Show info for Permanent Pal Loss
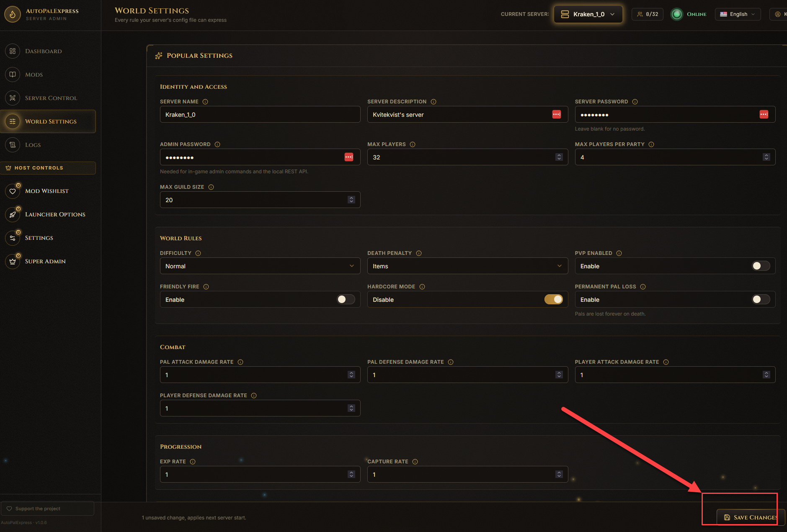 [643, 287]
